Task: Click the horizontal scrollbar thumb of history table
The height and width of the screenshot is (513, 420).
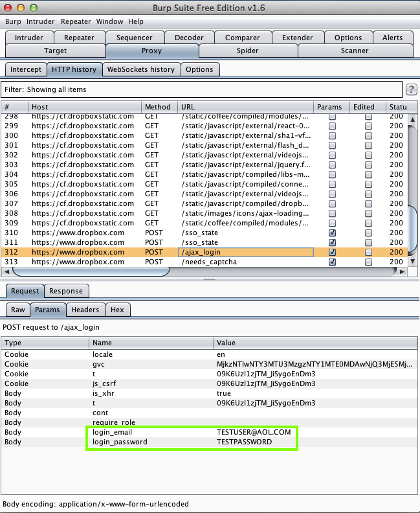Action: (91, 271)
